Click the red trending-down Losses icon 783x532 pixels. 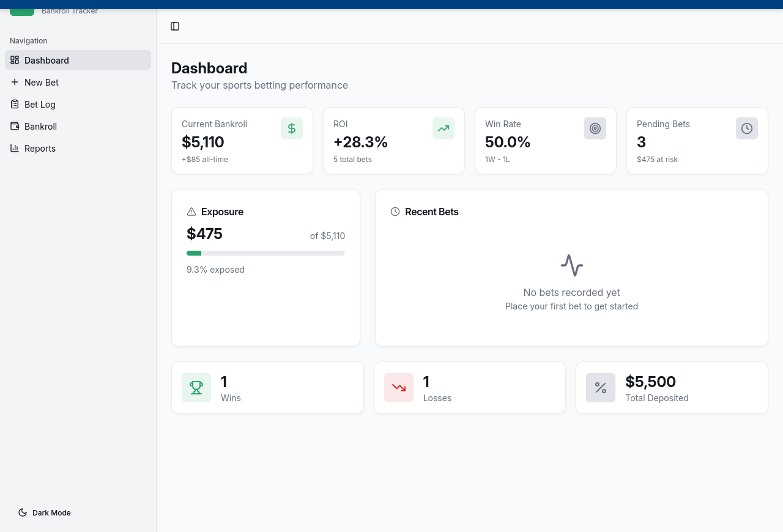[x=399, y=388]
